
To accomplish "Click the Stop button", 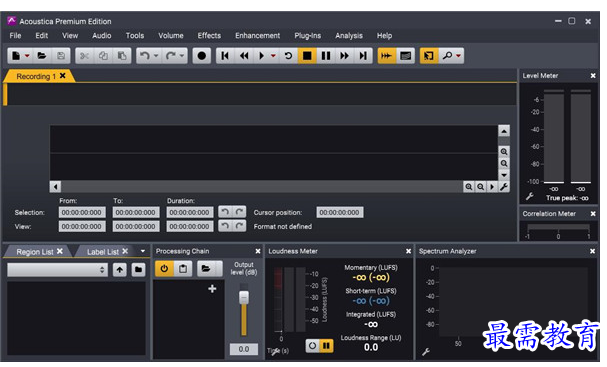I will point(307,56).
